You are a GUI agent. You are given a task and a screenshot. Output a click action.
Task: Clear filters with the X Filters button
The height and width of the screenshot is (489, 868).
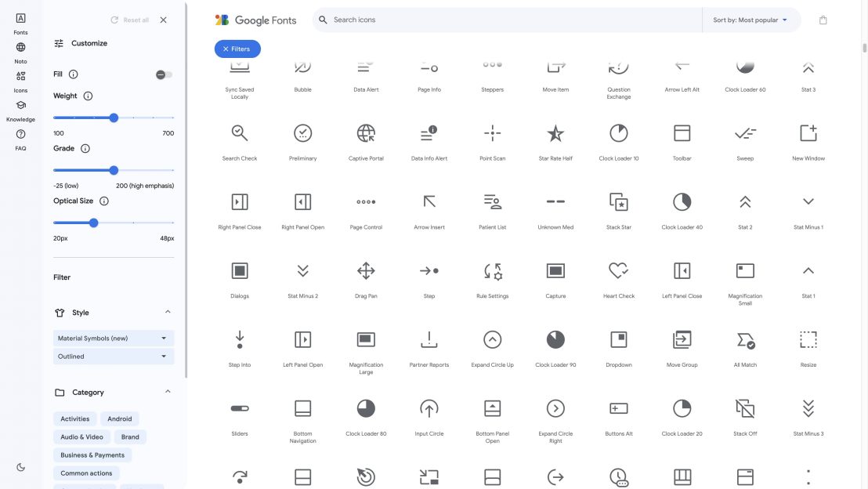(236, 48)
